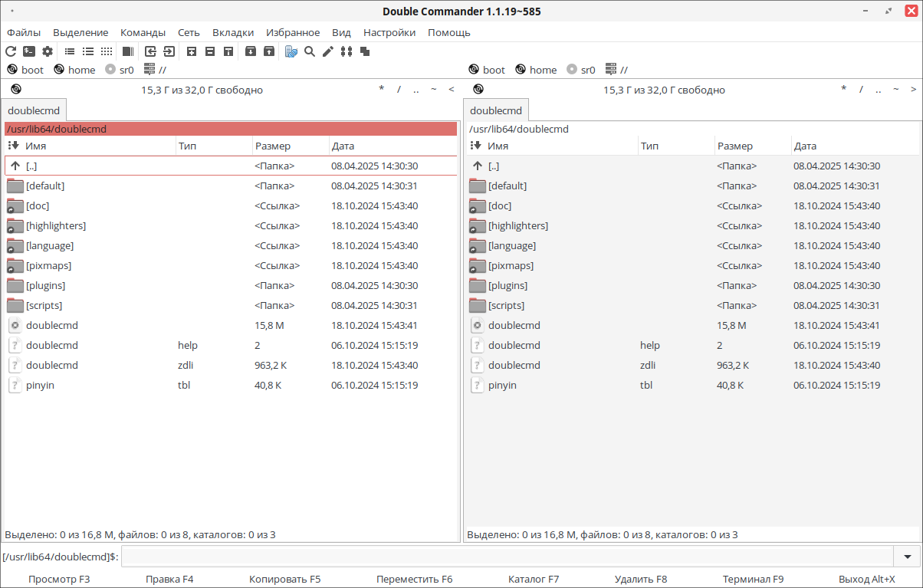Click the Выход Alt+X button
923x588 pixels.
867,580
